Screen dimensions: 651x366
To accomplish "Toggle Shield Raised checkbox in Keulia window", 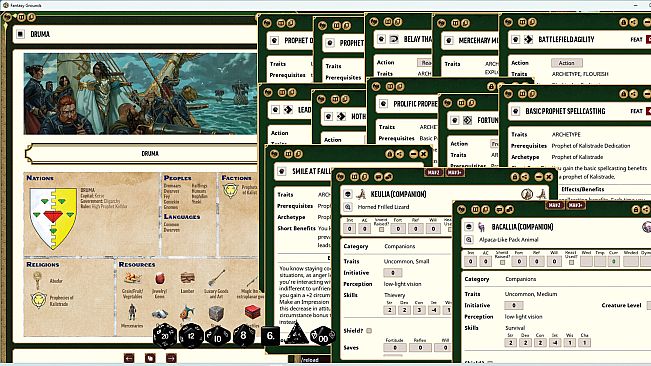I will [382, 229].
